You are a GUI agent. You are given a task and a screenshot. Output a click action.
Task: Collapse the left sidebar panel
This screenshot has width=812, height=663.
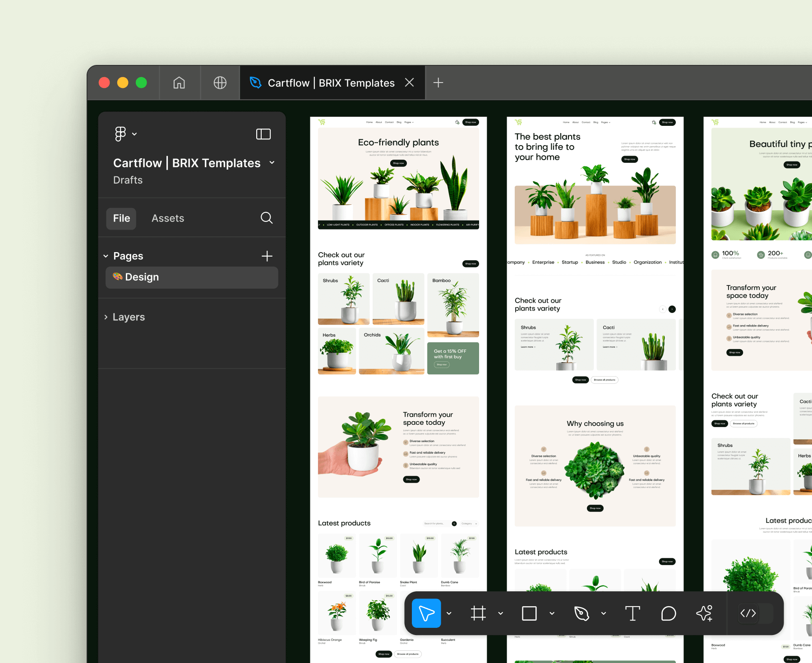pyautogui.click(x=263, y=134)
